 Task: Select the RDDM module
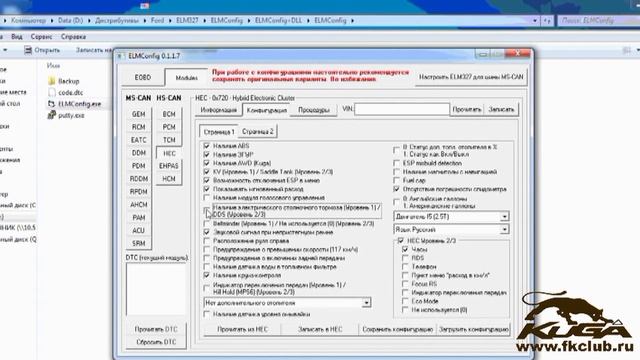click(138, 179)
